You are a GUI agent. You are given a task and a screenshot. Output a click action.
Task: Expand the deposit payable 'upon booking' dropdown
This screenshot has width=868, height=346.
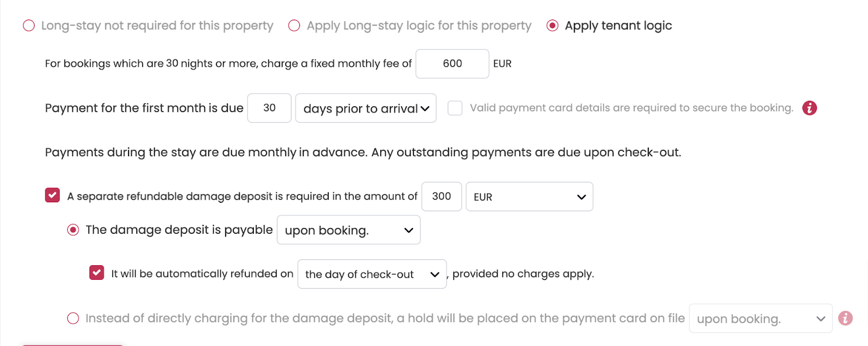(348, 230)
